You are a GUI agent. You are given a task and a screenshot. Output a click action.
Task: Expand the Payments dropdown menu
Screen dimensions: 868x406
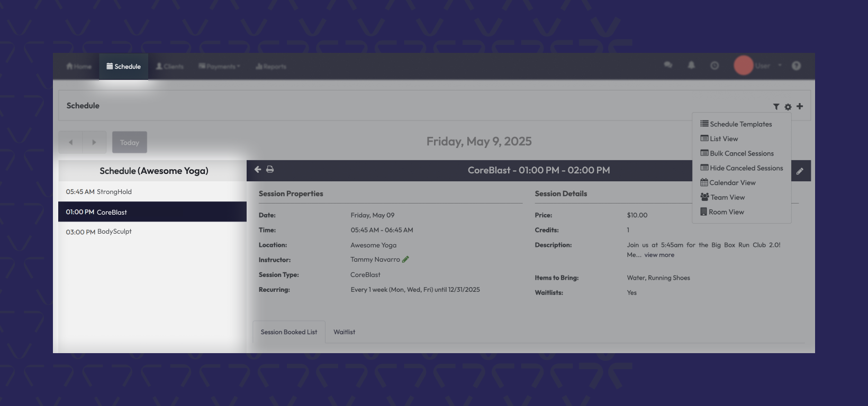[219, 67]
